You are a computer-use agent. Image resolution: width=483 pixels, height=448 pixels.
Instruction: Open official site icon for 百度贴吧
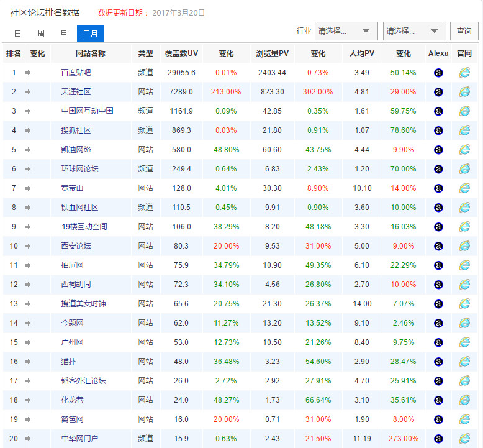[x=464, y=73]
